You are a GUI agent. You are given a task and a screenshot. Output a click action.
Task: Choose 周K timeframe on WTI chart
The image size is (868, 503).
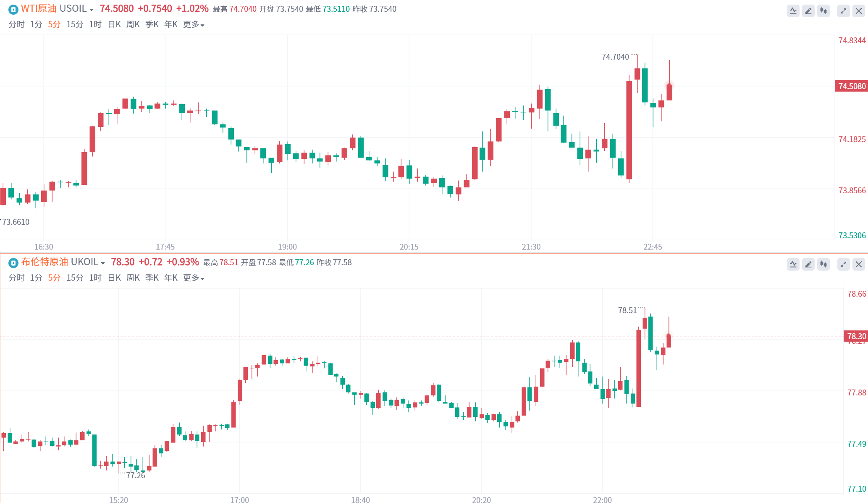[x=133, y=25]
